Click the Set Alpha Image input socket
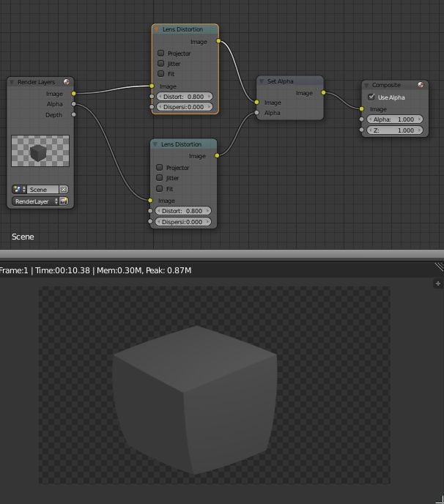The image size is (444, 504). pyautogui.click(x=256, y=103)
